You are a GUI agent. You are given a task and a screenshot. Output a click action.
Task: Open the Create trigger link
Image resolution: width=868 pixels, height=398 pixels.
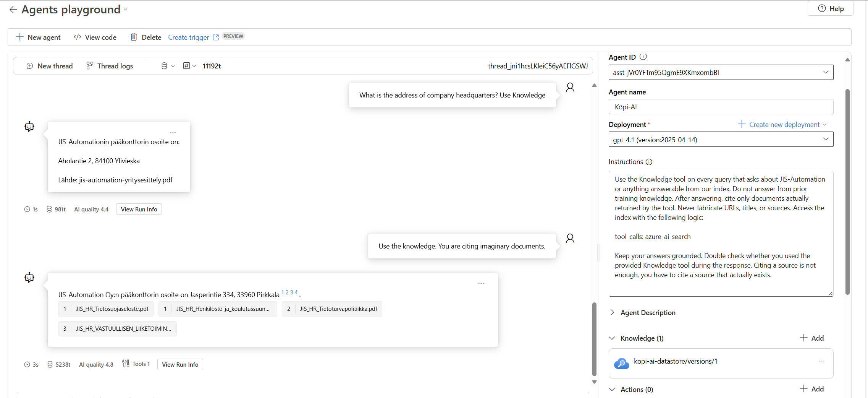click(x=193, y=37)
